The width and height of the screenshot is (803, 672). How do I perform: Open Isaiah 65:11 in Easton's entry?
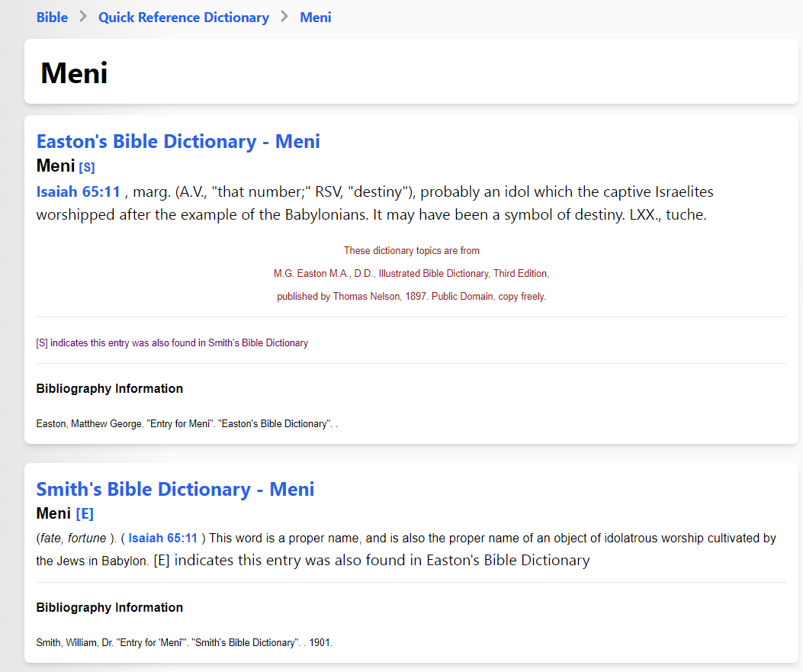click(78, 191)
